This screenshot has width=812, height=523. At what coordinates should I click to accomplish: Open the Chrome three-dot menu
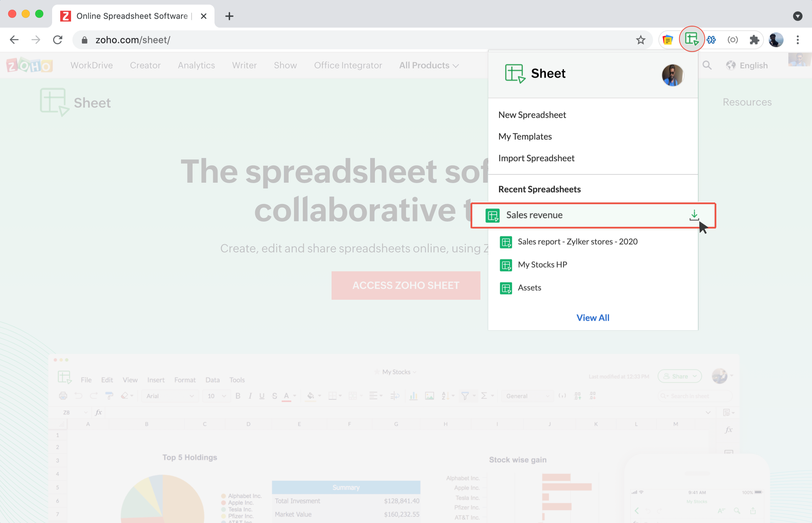797,40
